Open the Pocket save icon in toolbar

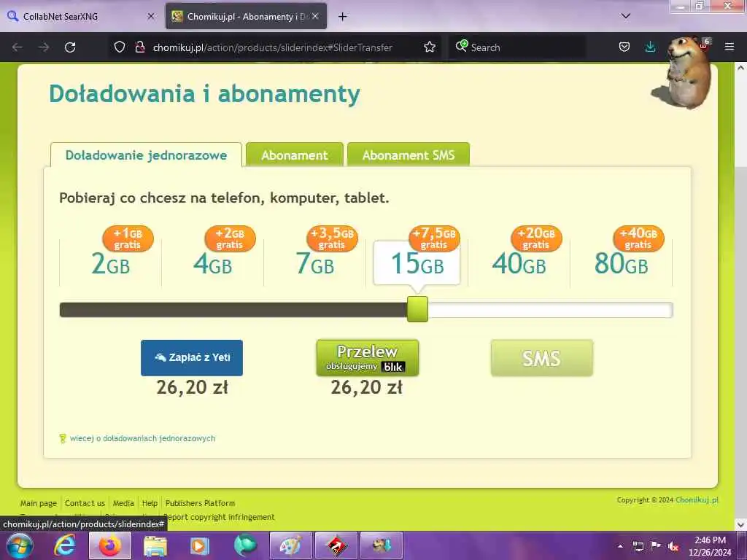pos(624,47)
